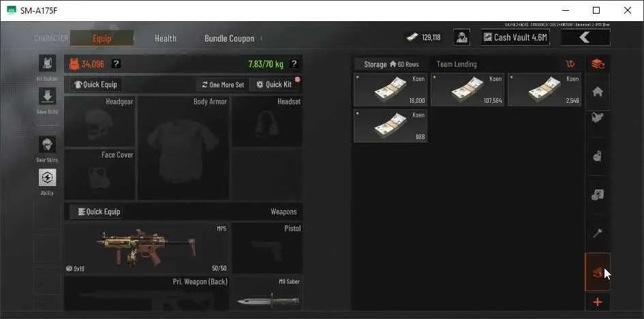Image resolution: width=644 pixels, height=319 pixels.
Task: Click the orange plus icon in sidebar
Action: pyautogui.click(x=598, y=303)
